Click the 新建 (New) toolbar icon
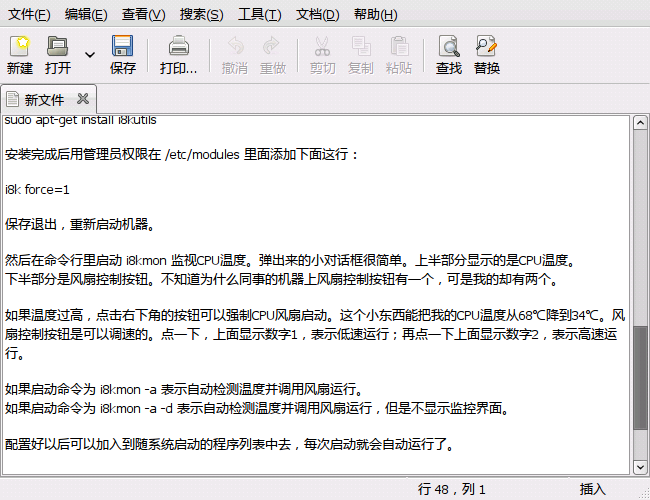 19,46
